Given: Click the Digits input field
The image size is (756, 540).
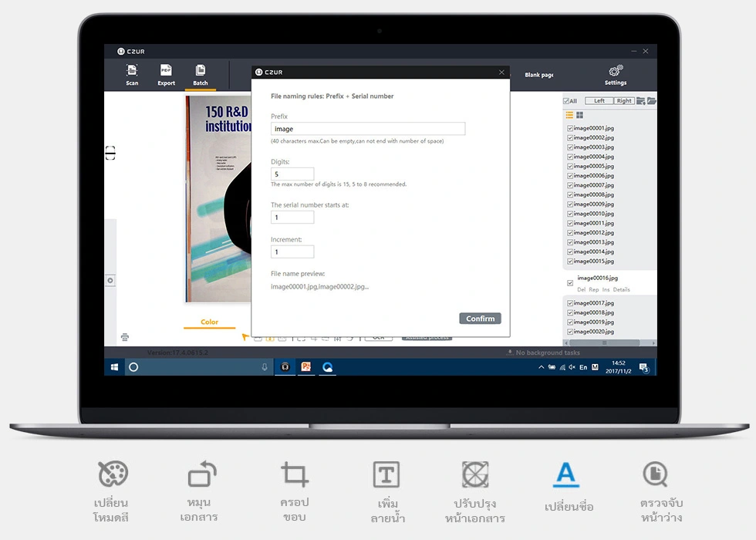Looking at the screenshot, I should (x=292, y=174).
